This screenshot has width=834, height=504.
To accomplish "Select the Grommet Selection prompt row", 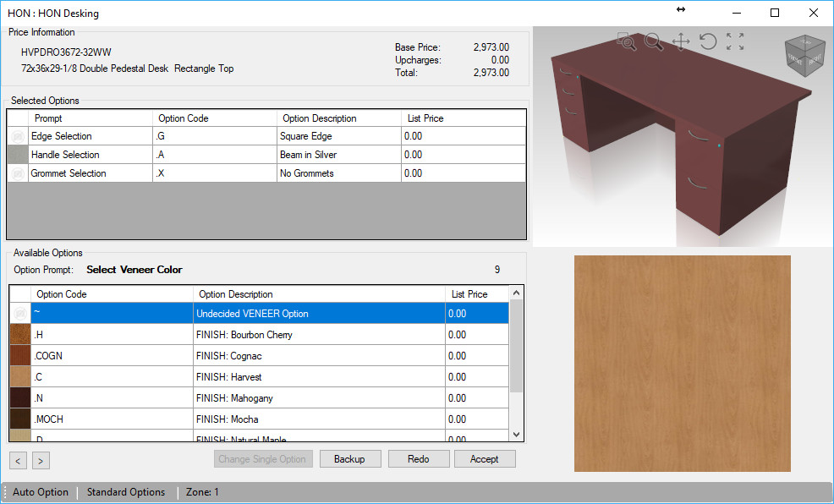I will click(x=91, y=173).
